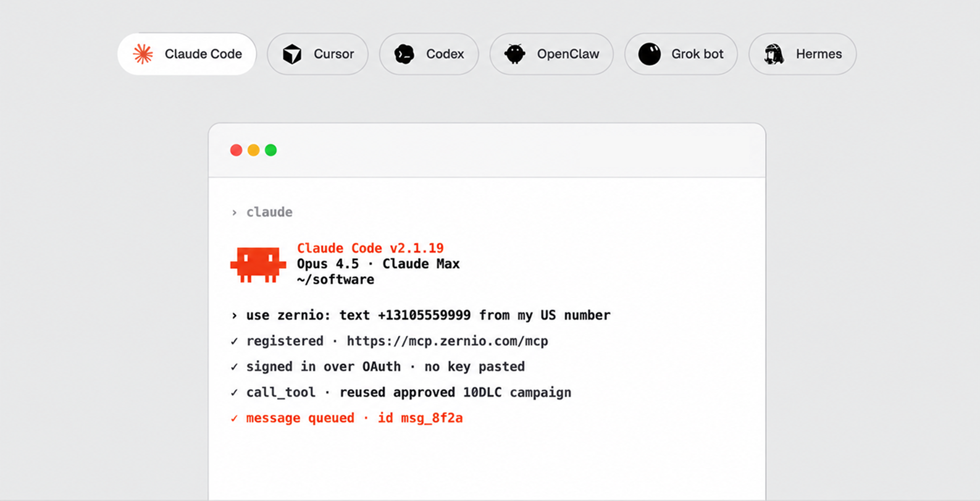
Task: Maximize the terminal with the green dot
Action: (x=270, y=150)
